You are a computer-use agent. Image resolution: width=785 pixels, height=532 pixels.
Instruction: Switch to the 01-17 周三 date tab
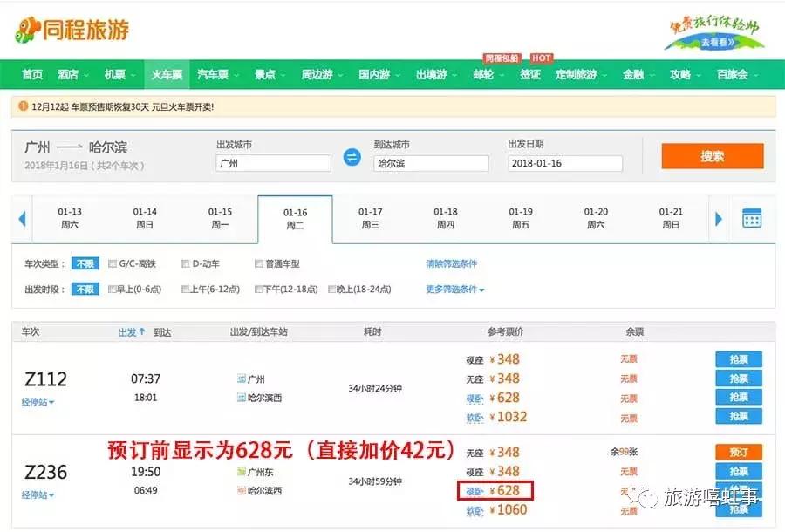pos(368,218)
